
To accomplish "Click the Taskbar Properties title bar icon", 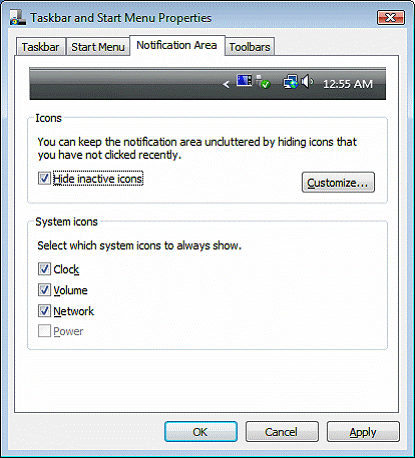I will tap(17, 17).
